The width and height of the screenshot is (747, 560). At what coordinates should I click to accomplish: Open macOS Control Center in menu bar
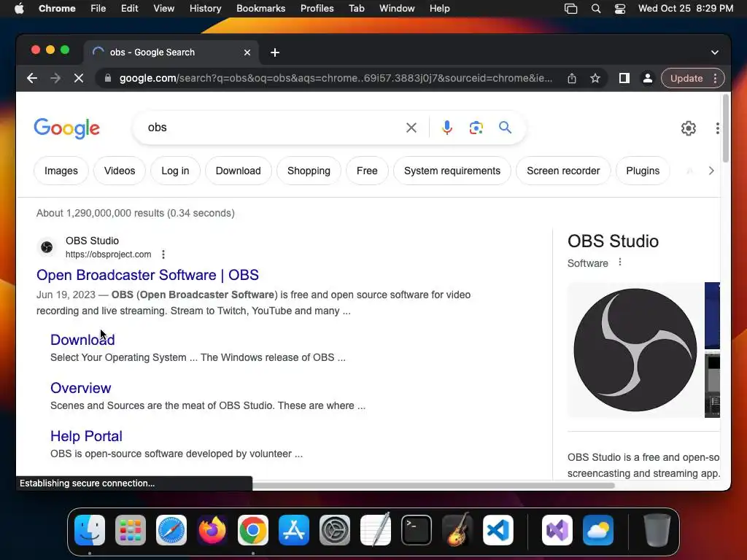[620, 9]
